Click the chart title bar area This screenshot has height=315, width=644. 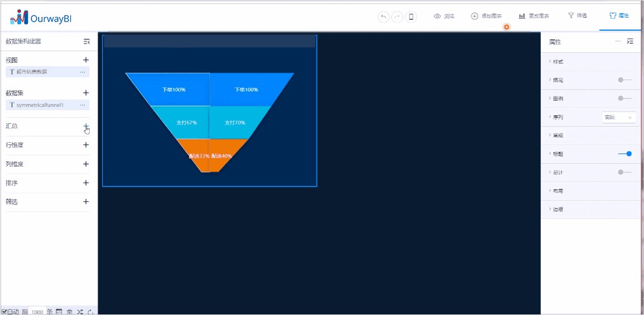pyautogui.click(x=210, y=42)
